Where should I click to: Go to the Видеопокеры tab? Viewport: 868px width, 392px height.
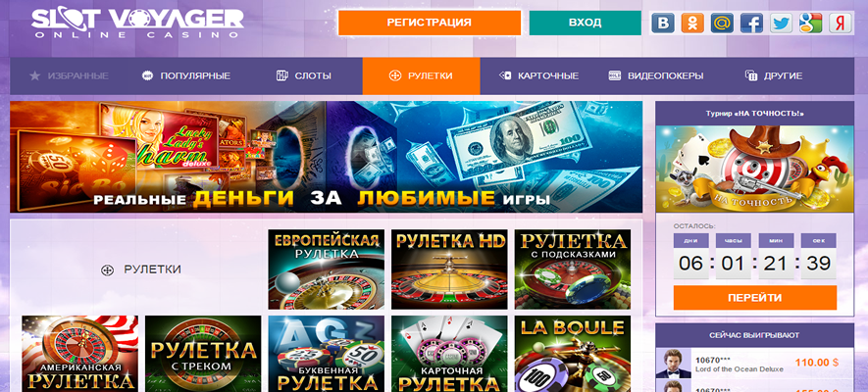(656, 75)
